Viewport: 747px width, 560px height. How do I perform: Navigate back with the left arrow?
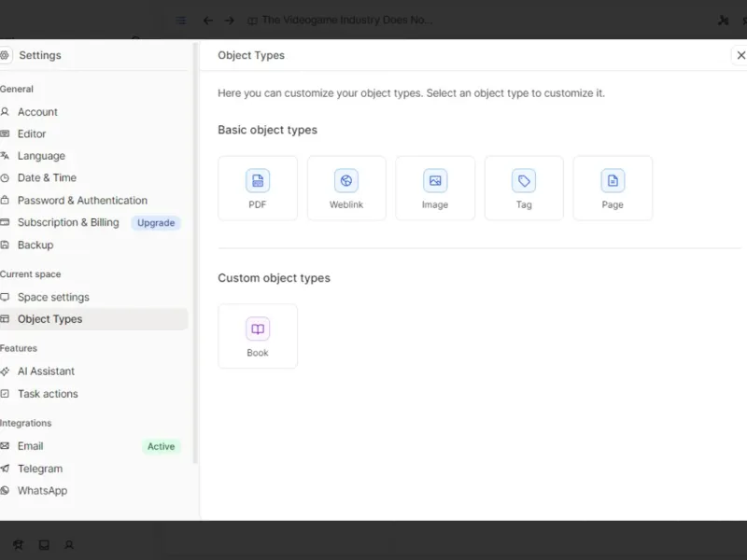[x=207, y=21]
